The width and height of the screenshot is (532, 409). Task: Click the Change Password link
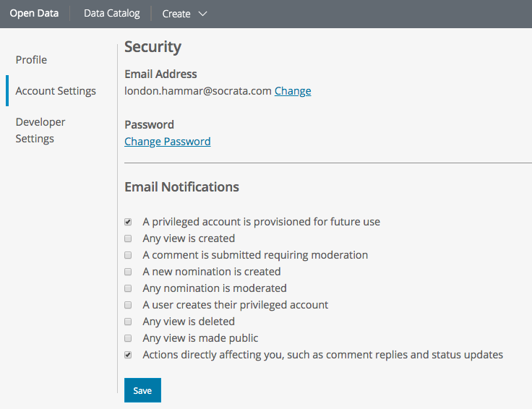click(x=168, y=142)
